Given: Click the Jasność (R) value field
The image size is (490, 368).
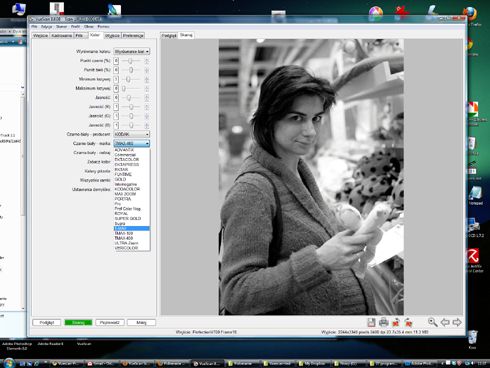Looking at the screenshot, I should point(116,107).
